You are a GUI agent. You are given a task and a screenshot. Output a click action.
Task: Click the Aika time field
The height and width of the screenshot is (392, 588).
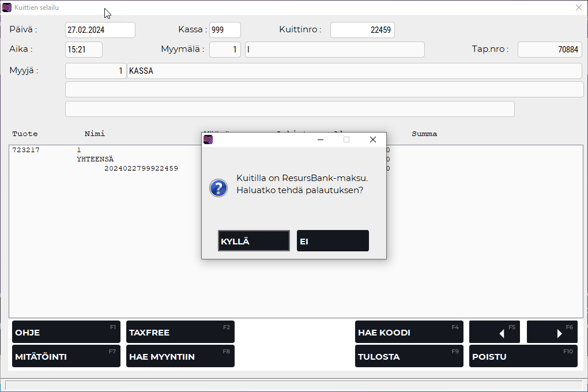coord(84,50)
